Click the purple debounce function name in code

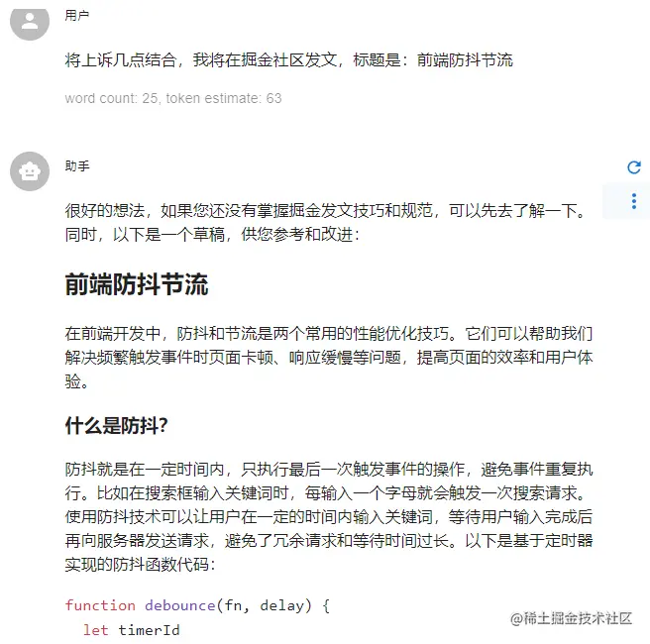coord(180,605)
